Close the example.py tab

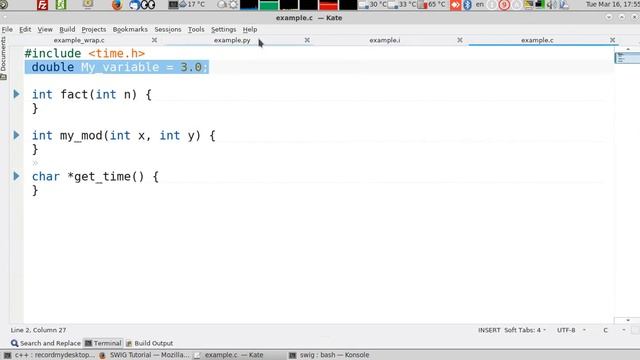tap(307, 40)
